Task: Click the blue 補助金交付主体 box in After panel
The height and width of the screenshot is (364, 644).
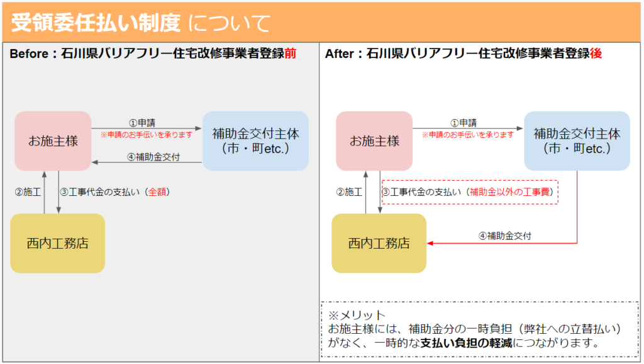Action: click(577, 141)
